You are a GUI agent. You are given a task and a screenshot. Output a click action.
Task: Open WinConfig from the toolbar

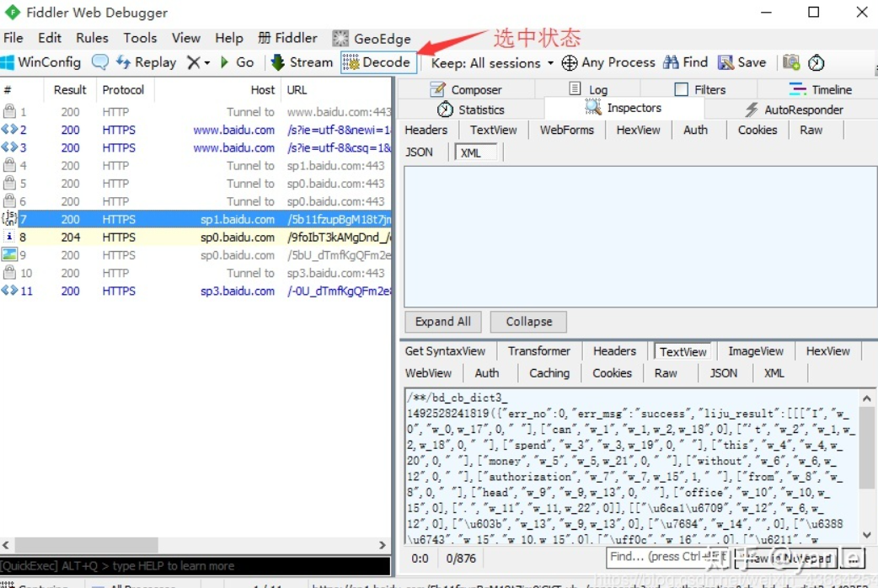point(41,62)
